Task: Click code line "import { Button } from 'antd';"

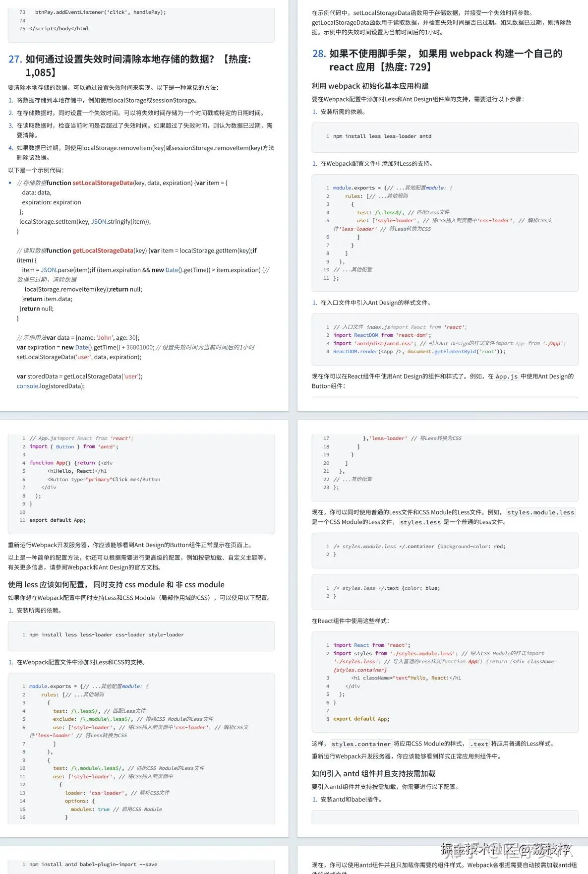Action: [74, 446]
